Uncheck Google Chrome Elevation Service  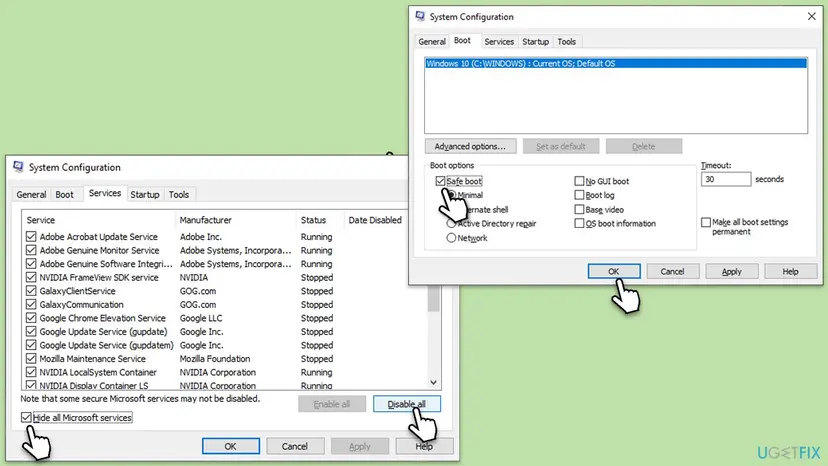31,318
